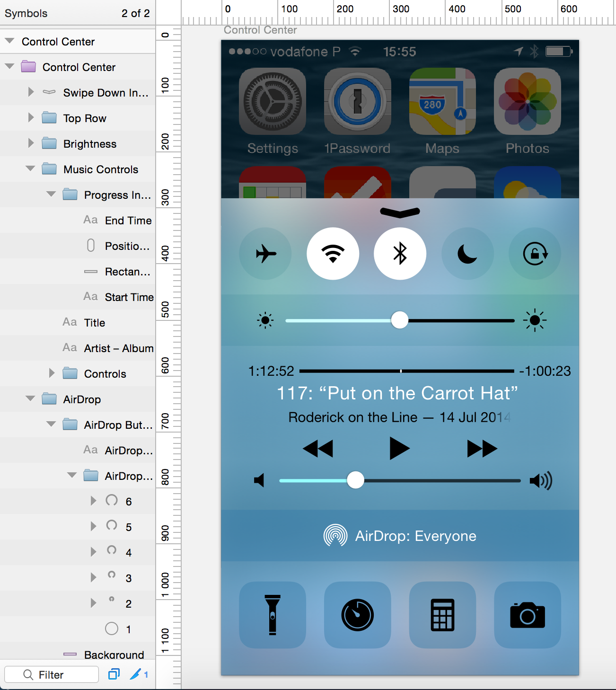
Task: Open the camera icon
Action: point(528,615)
